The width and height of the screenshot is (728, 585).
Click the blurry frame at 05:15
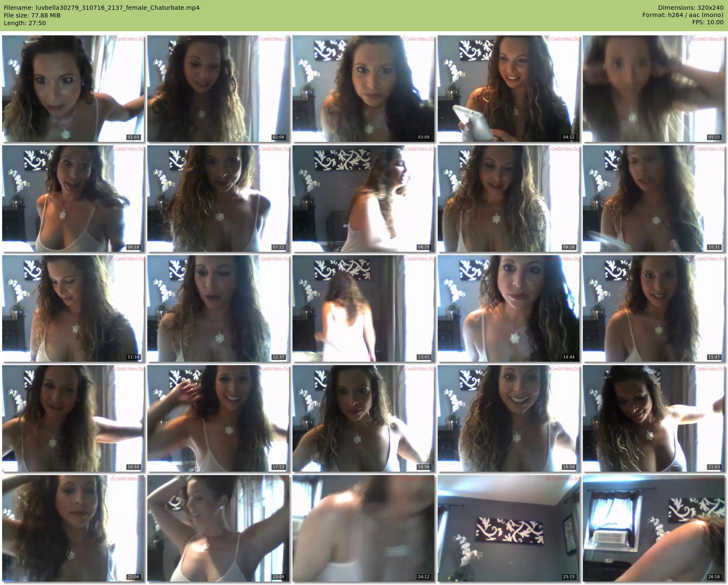point(654,89)
